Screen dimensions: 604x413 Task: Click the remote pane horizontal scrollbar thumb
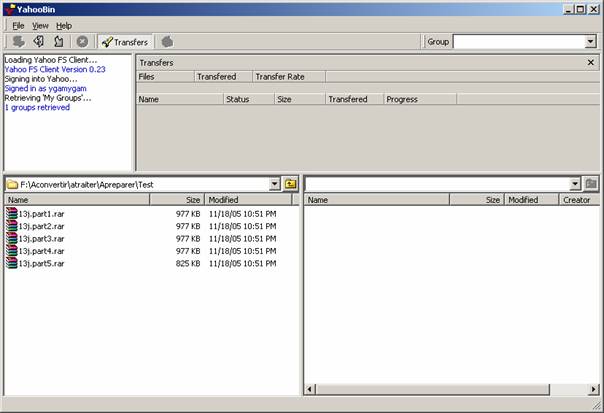(433, 389)
